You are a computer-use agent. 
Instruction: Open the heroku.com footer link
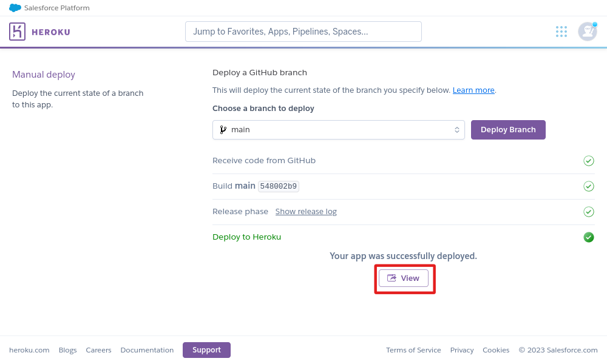tap(29, 350)
